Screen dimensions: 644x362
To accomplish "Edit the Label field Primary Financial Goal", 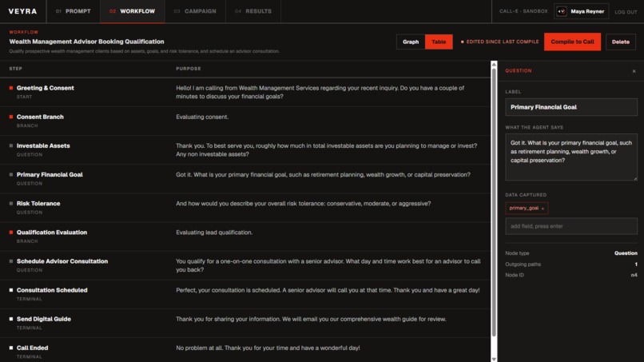I will 571,107.
